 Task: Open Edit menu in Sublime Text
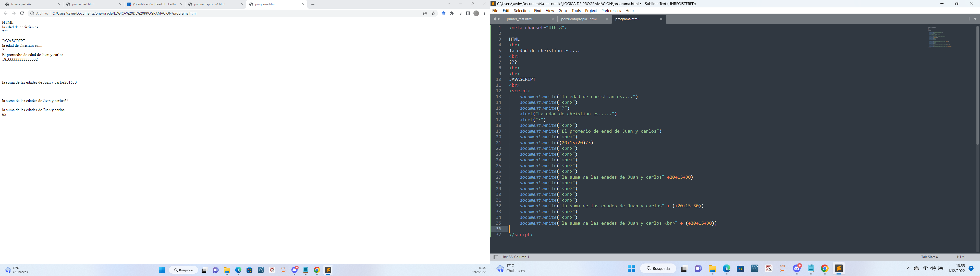(x=506, y=11)
